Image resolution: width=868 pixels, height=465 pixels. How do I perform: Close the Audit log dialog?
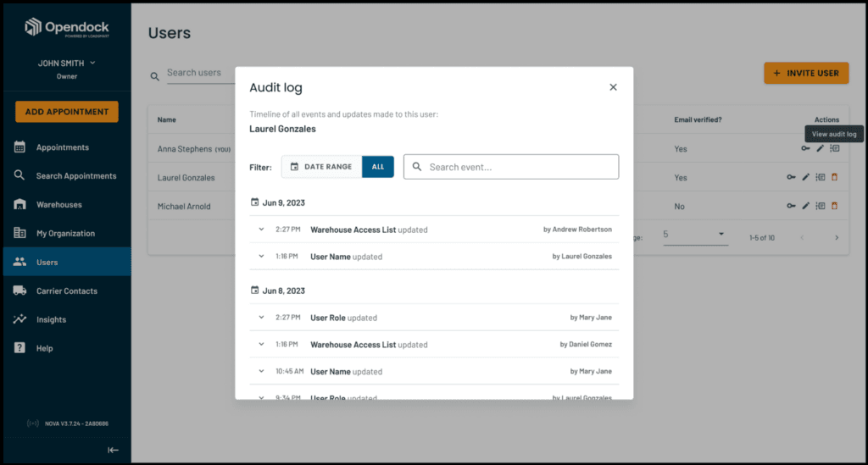click(x=613, y=87)
